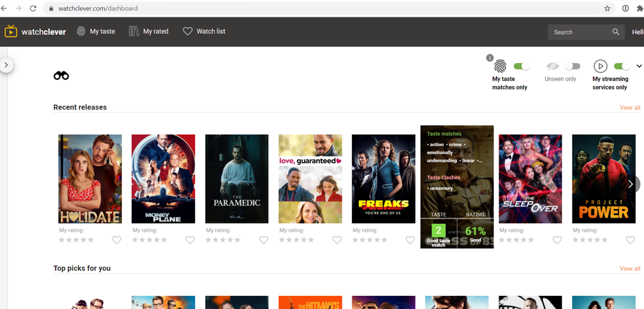Expand streaming services dropdown arrow

click(x=639, y=66)
